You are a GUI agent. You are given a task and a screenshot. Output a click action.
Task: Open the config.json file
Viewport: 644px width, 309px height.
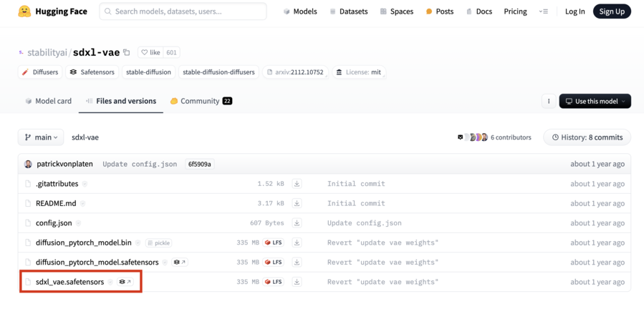(54, 223)
